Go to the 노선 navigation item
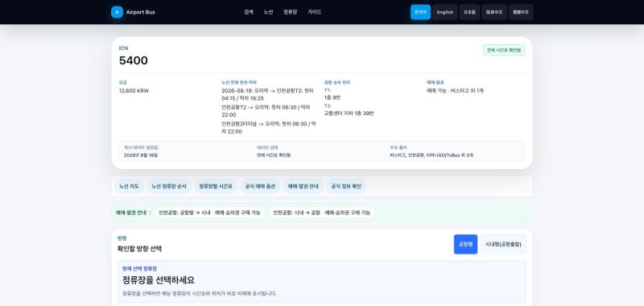Screen dimensions: 644x306 click(268, 12)
